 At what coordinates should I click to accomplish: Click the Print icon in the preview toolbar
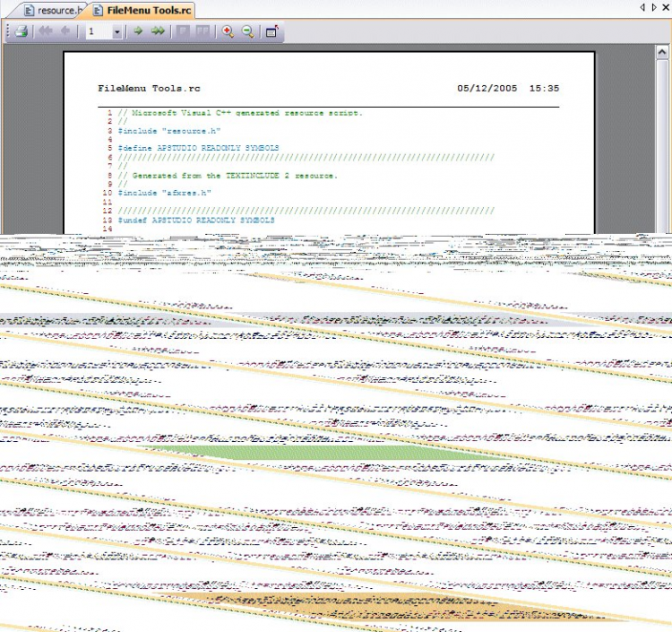coord(21,31)
